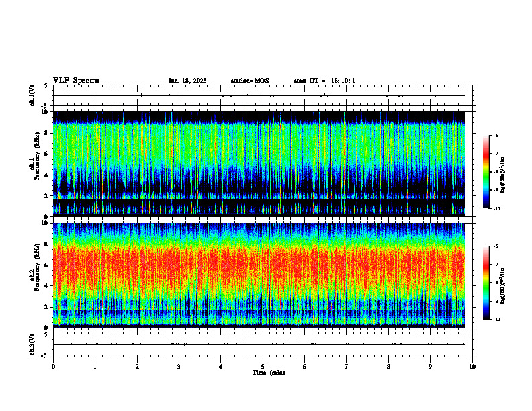The image size is (532, 411).
Task: Click the "6" kHz tick on ch.2 spectrogram
Action: 47,265
